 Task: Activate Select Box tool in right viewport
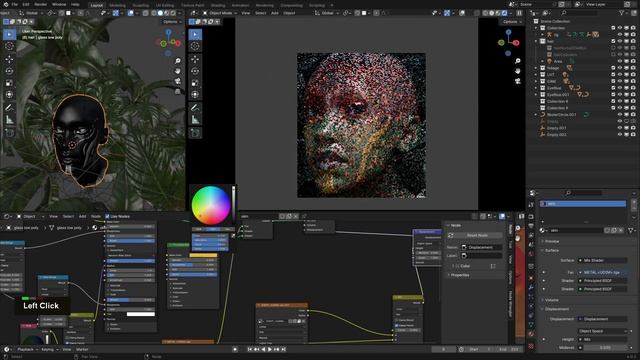tap(195, 34)
